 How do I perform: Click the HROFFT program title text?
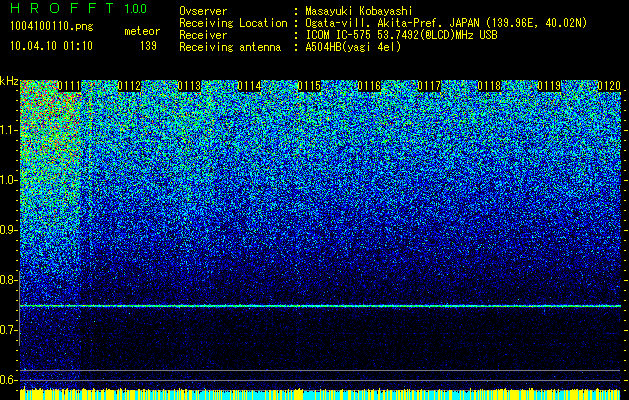click(x=62, y=8)
